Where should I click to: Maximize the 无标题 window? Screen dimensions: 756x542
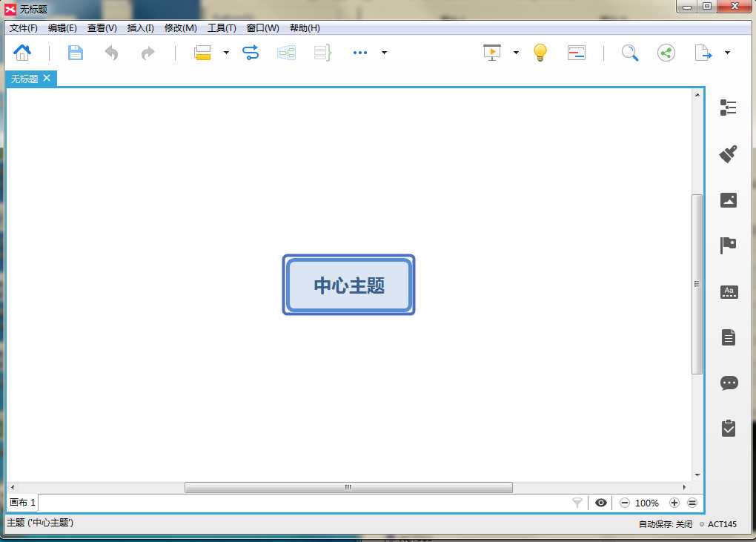pyautogui.click(x=707, y=7)
